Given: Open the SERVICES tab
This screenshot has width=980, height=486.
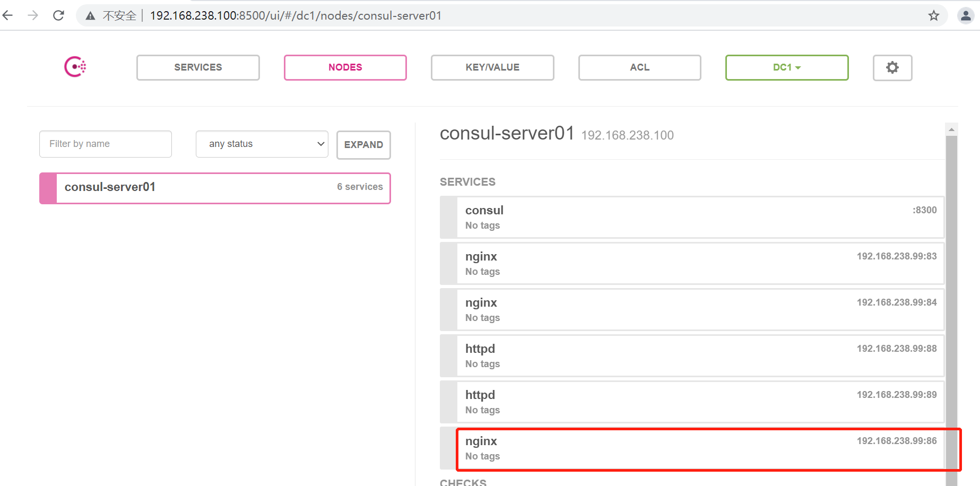Looking at the screenshot, I should [198, 67].
